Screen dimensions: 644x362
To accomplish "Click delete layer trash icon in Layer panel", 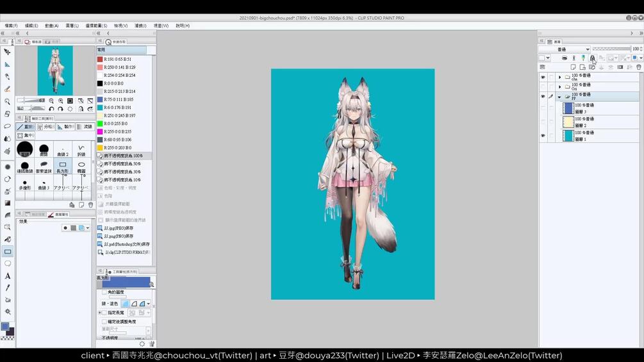I will (x=639, y=67).
